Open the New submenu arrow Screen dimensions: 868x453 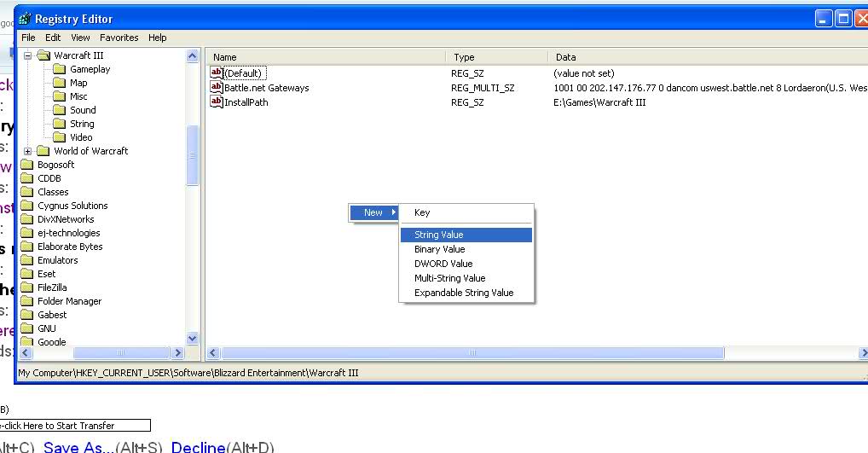pyautogui.click(x=393, y=212)
